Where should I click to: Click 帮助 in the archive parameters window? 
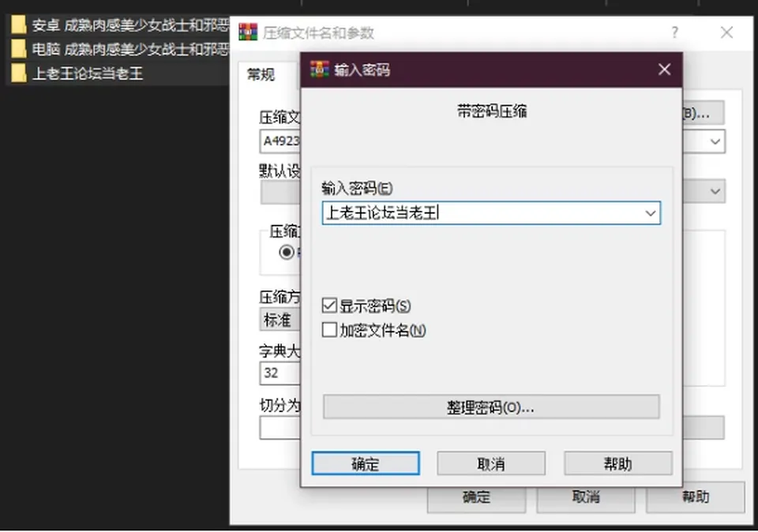695,496
